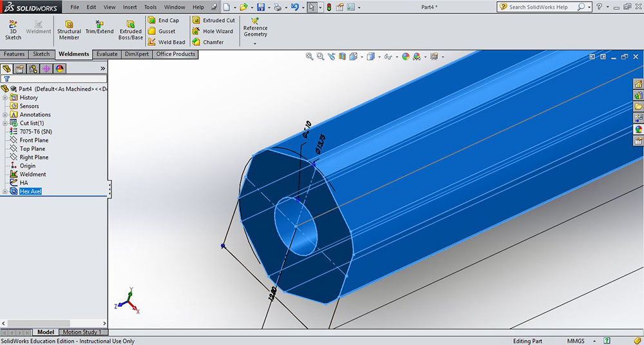
Task: Add an End Cap feature
Action: (164, 21)
